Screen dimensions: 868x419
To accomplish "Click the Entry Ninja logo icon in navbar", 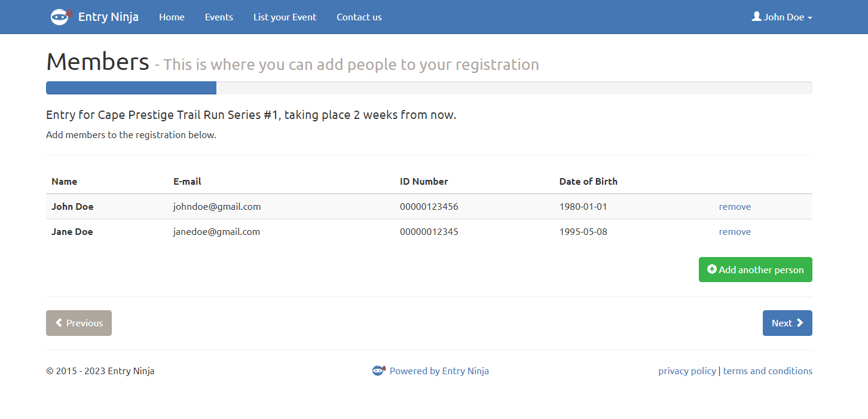I will click(x=61, y=17).
